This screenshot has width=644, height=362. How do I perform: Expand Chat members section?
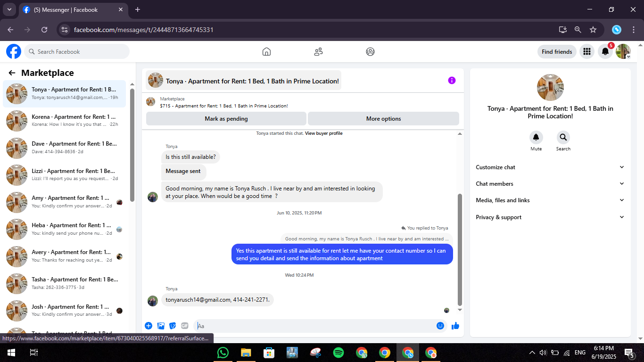click(550, 184)
